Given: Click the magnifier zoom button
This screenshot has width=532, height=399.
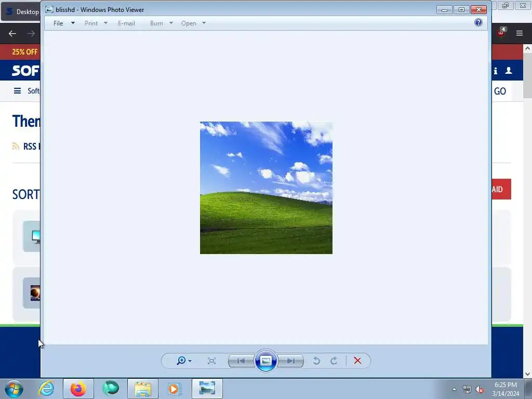Looking at the screenshot, I should [x=181, y=361].
